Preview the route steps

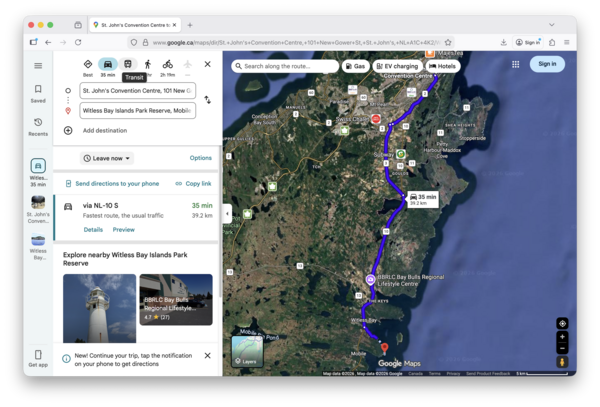[124, 230]
